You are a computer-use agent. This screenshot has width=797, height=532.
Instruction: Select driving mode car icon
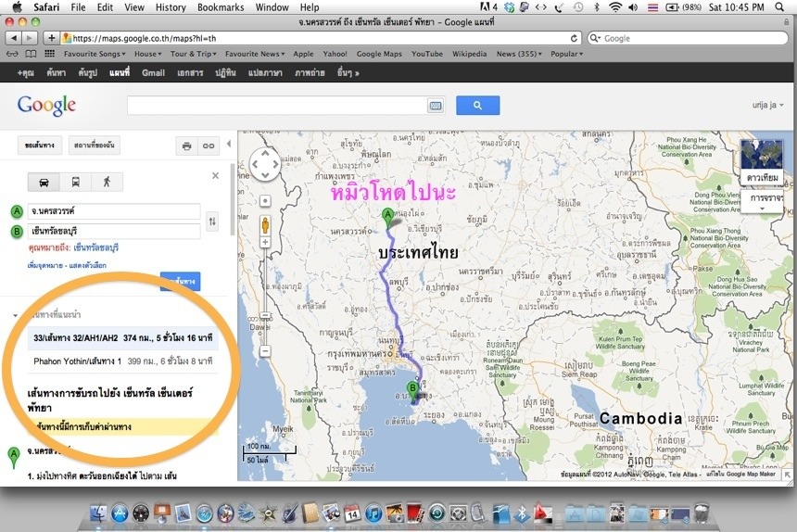pos(44,182)
